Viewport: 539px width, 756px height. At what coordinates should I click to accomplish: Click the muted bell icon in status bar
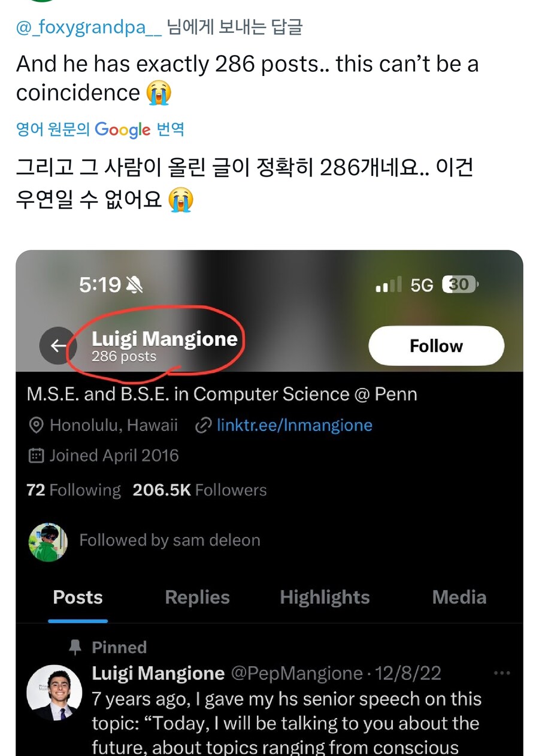point(135,285)
